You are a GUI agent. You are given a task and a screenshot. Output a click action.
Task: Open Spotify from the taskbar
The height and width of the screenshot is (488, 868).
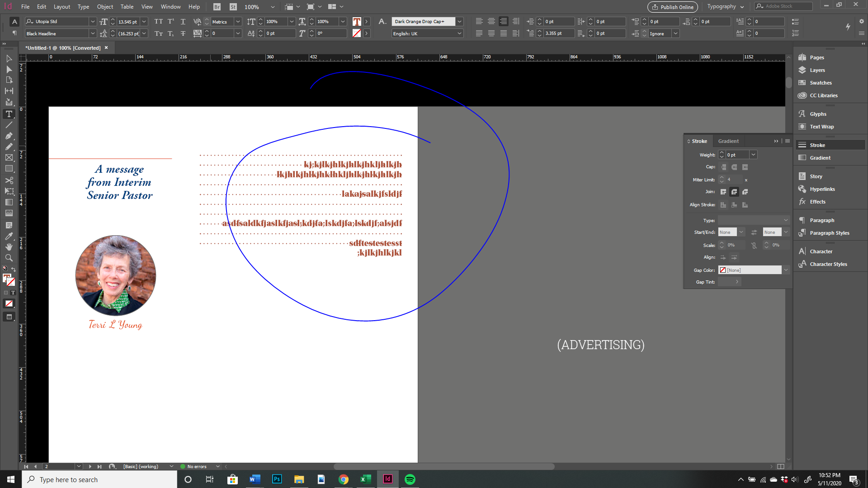pyautogui.click(x=410, y=479)
